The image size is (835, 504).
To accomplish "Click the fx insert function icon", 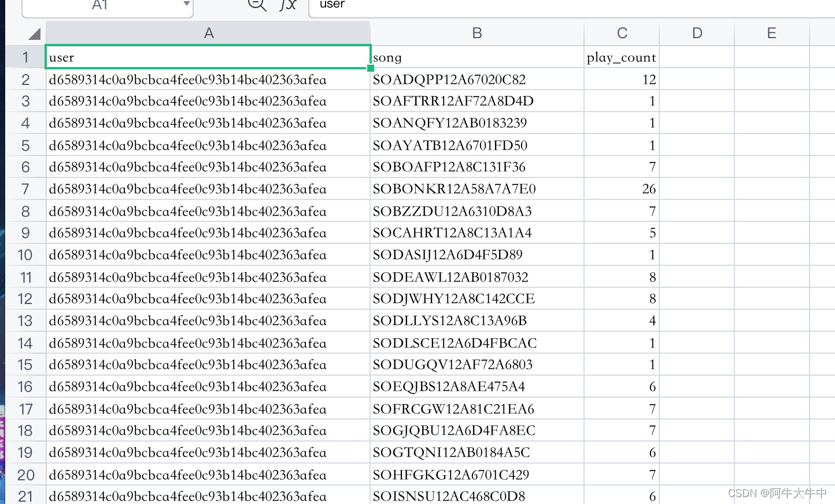I will (287, 5).
